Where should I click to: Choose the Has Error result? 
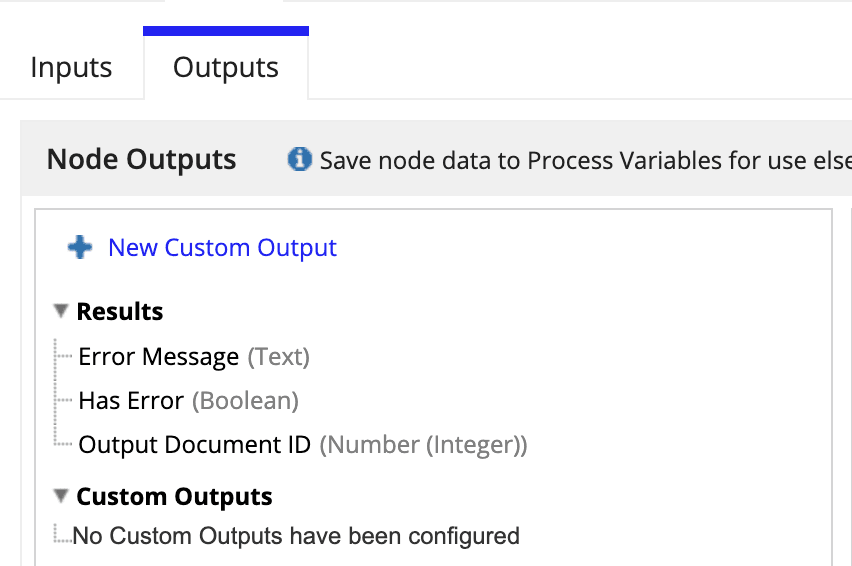[131, 401]
